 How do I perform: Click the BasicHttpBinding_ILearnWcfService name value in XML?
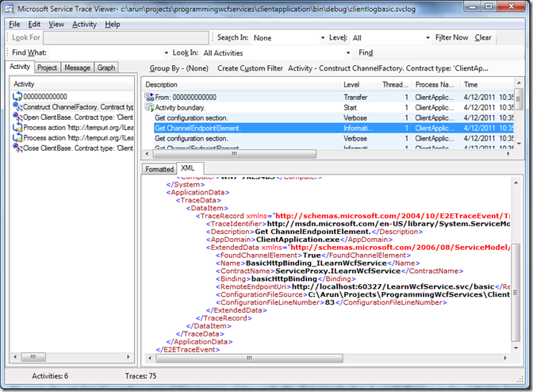pos(316,263)
